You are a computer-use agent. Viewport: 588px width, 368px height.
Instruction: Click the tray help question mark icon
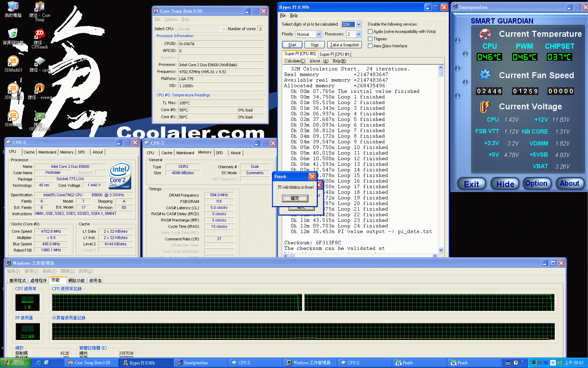tap(516, 363)
